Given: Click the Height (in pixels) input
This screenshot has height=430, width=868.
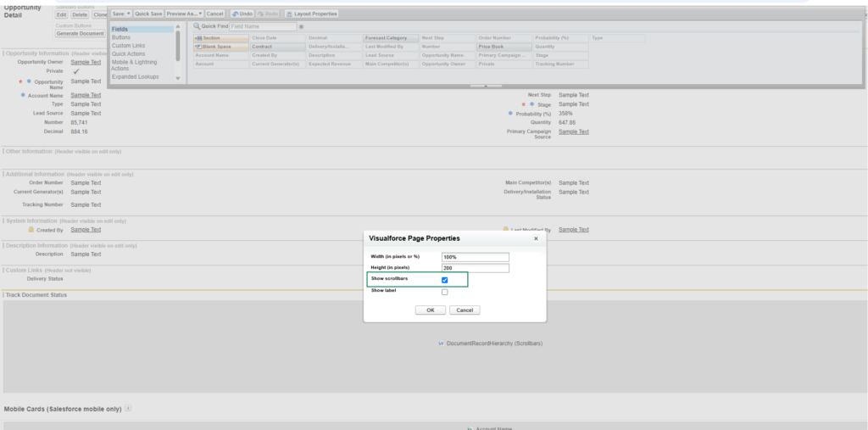Looking at the screenshot, I should [475, 268].
